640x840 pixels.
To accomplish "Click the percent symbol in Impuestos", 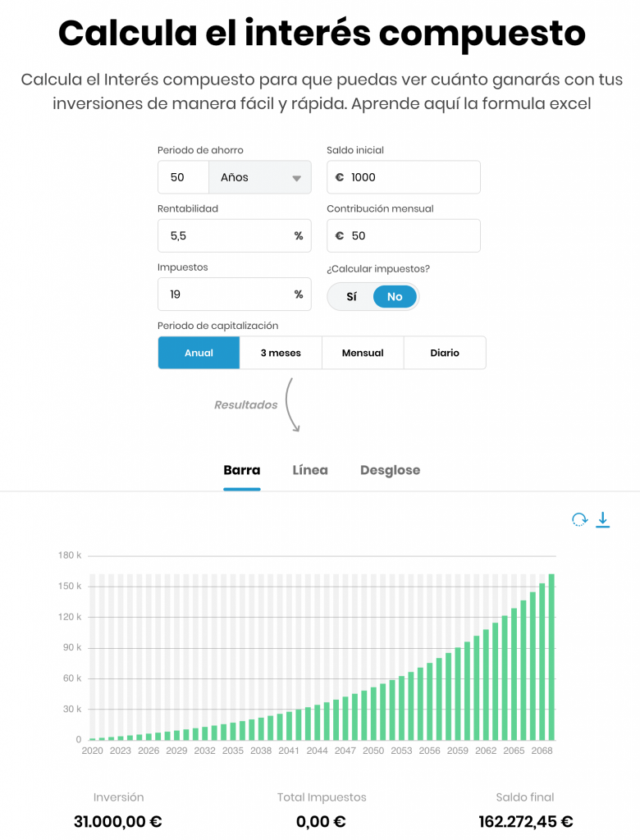I will click(299, 294).
